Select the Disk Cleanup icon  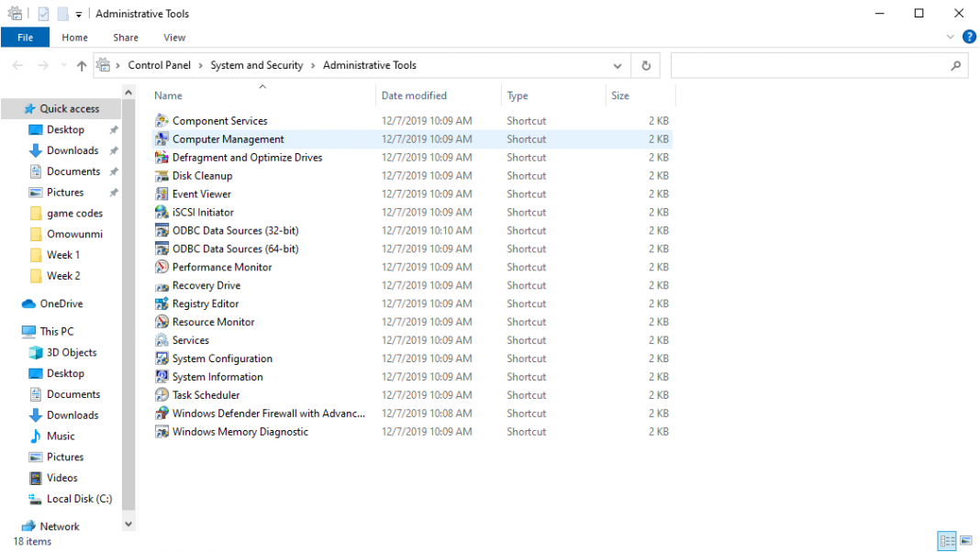click(162, 176)
